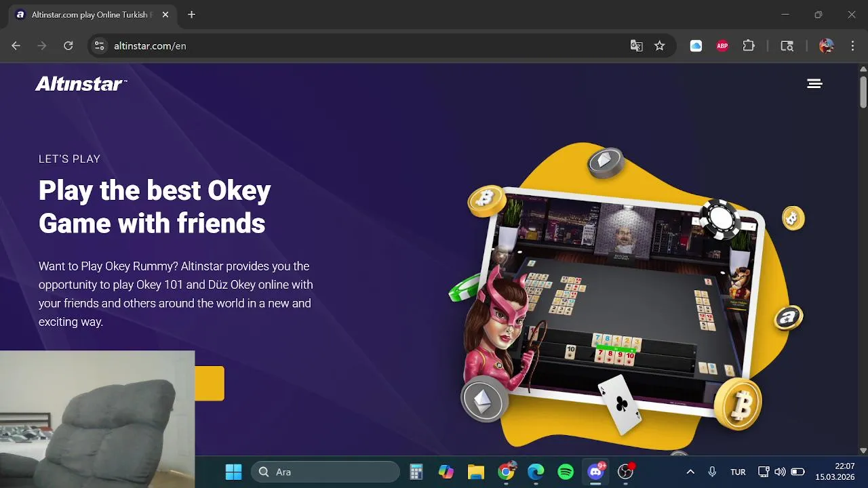Screen dimensions: 868x488
Task: Open a new browser tab
Action: click(191, 14)
